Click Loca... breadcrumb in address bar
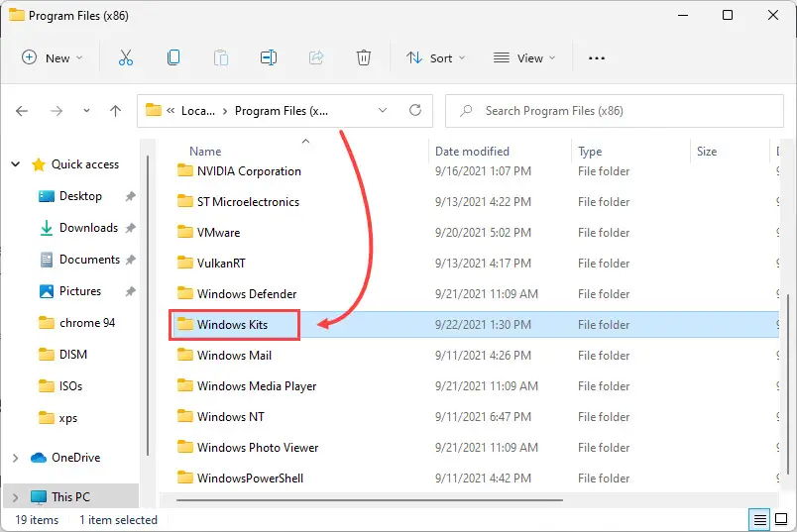The height and width of the screenshot is (532, 797). [198, 111]
